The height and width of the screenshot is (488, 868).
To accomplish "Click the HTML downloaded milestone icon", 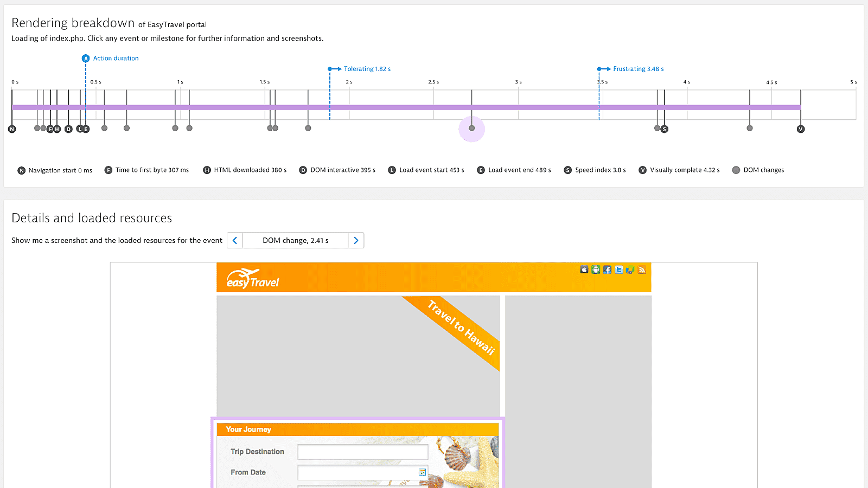I will [x=56, y=129].
